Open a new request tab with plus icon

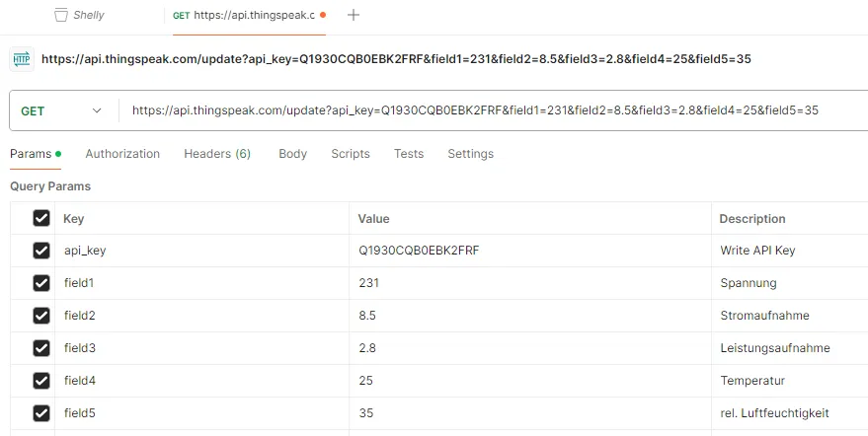click(354, 15)
